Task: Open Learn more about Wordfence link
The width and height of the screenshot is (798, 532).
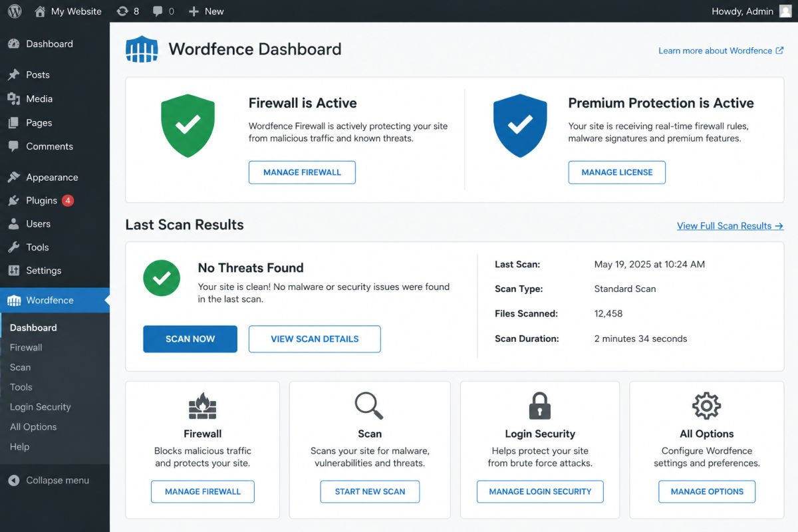Action: [x=721, y=51]
